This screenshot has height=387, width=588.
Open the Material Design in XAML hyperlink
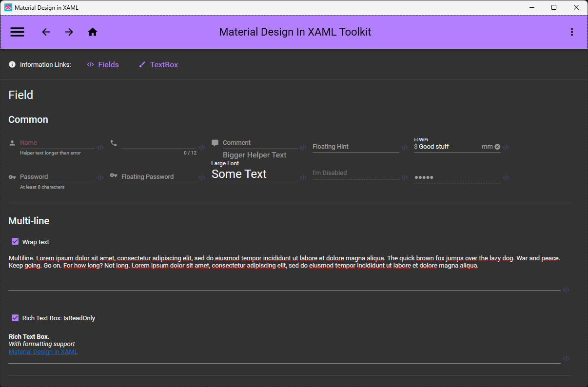(x=43, y=352)
